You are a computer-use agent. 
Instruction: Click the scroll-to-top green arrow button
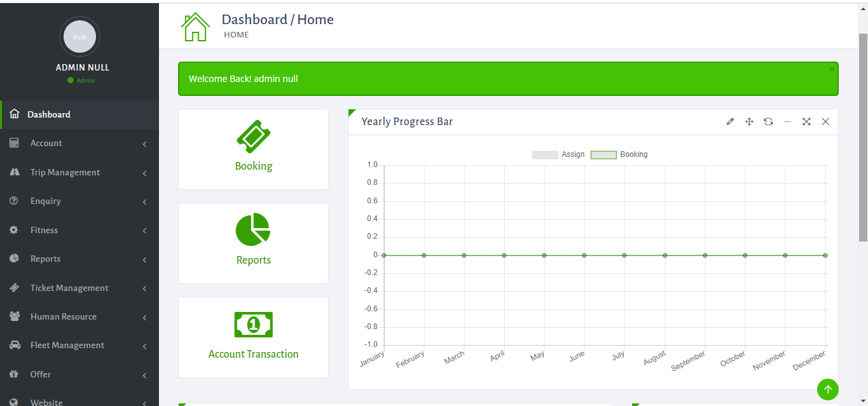(x=827, y=389)
